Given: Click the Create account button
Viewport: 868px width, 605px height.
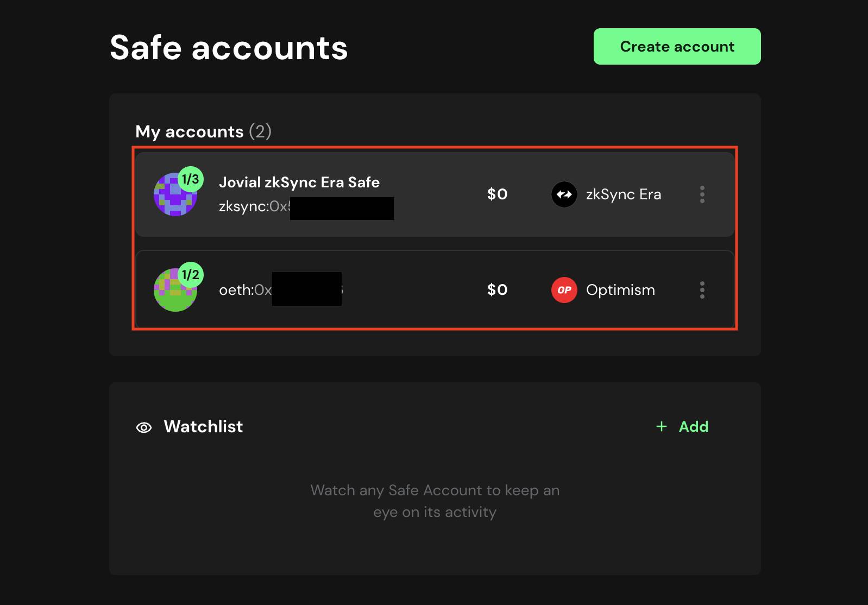Looking at the screenshot, I should coord(677,47).
